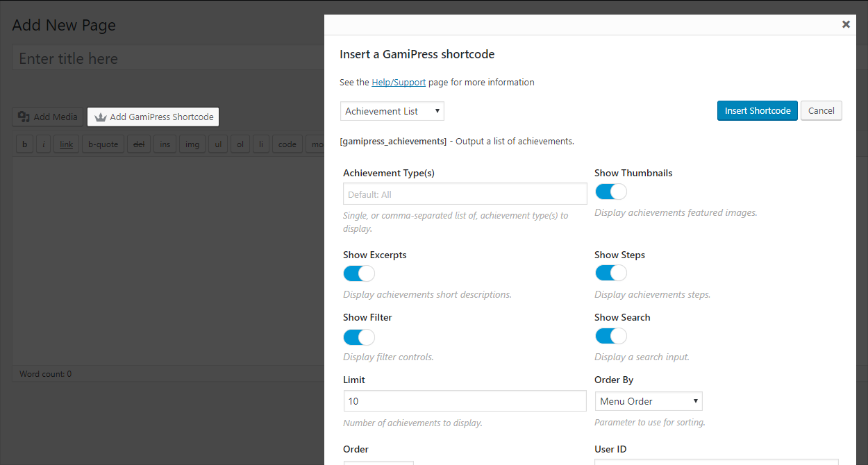Toggle the Show Thumbnails switch
The width and height of the screenshot is (868, 465).
611,192
